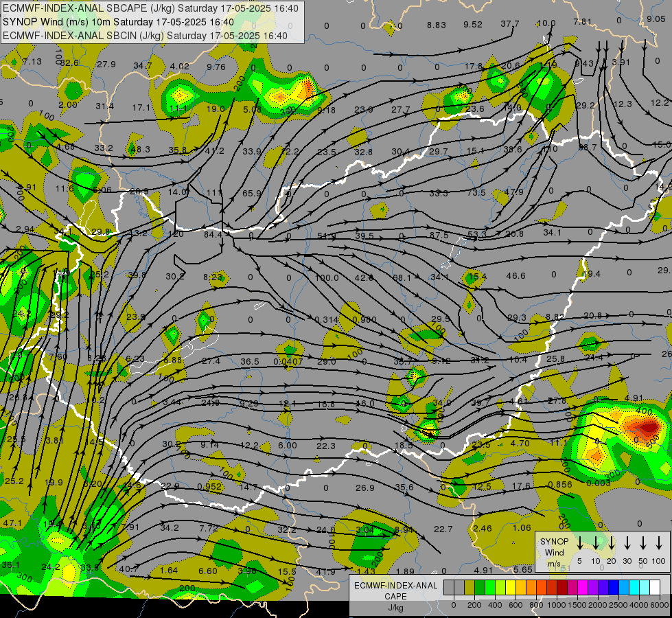Image resolution: width=672 pixels, height=618 pixels.
Task: Click the 82.6 data value
Action: click(69, 63)
